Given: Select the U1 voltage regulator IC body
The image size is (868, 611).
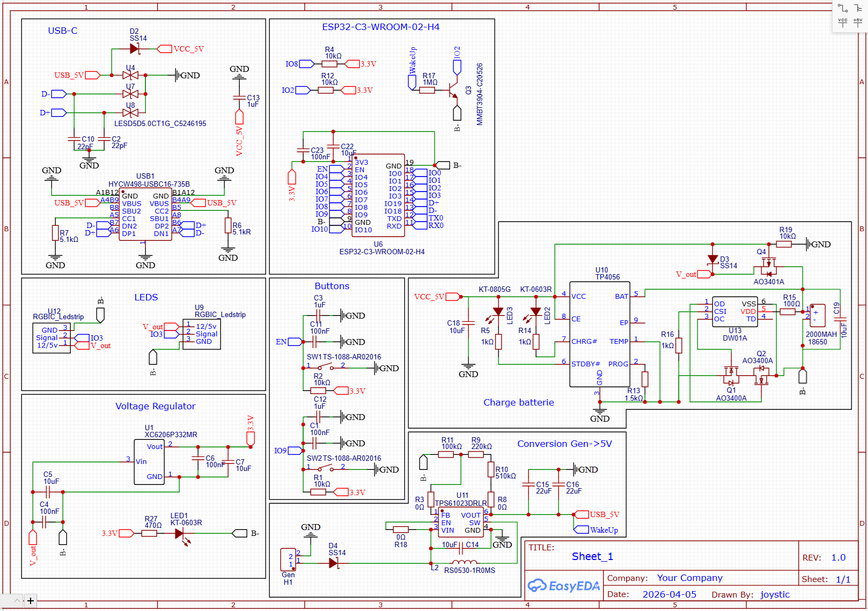Looking at the screenshot, I should coord(149,462).
